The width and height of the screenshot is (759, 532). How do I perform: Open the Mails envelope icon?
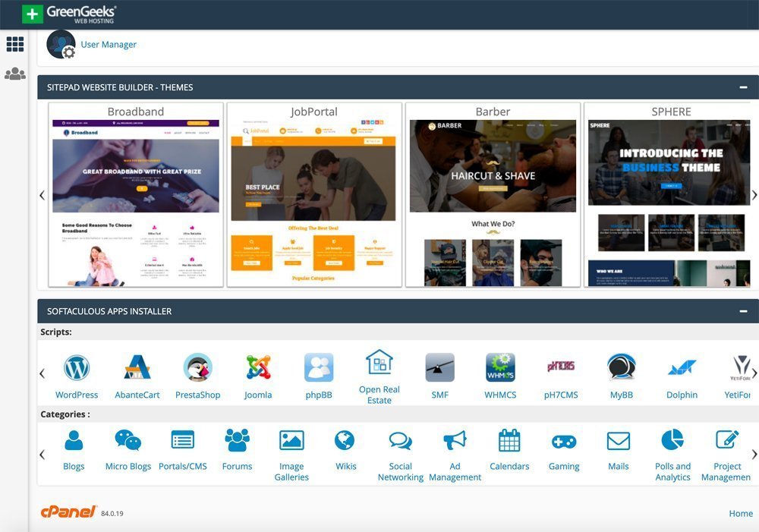pyautogui.click(x=618, y=441)
